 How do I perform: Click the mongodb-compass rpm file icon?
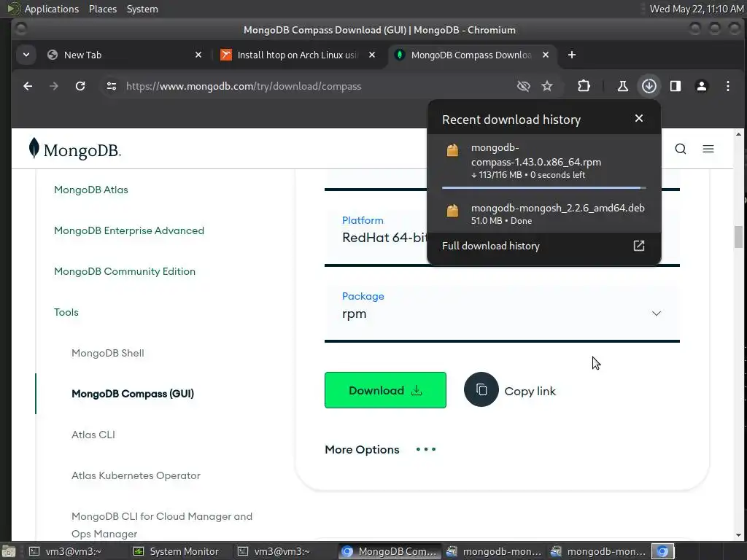point(452,150)
